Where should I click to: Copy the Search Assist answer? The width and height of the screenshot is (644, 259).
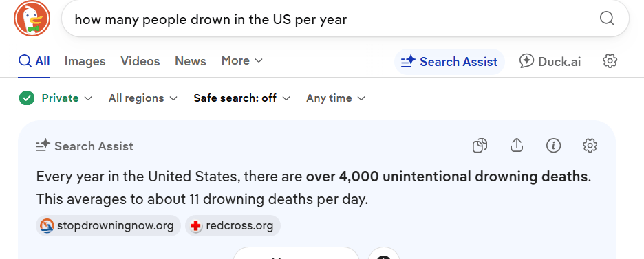coord(480,146)
